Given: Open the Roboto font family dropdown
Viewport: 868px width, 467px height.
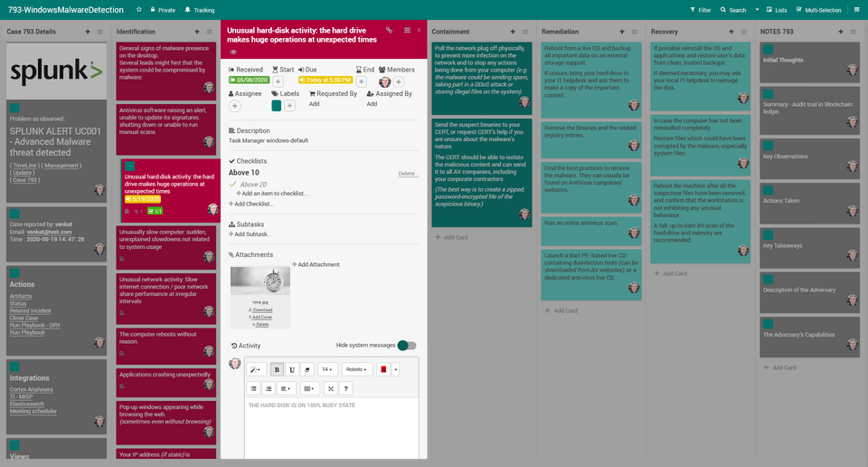Looking at the screenshot, I should [x=356, y=369].
